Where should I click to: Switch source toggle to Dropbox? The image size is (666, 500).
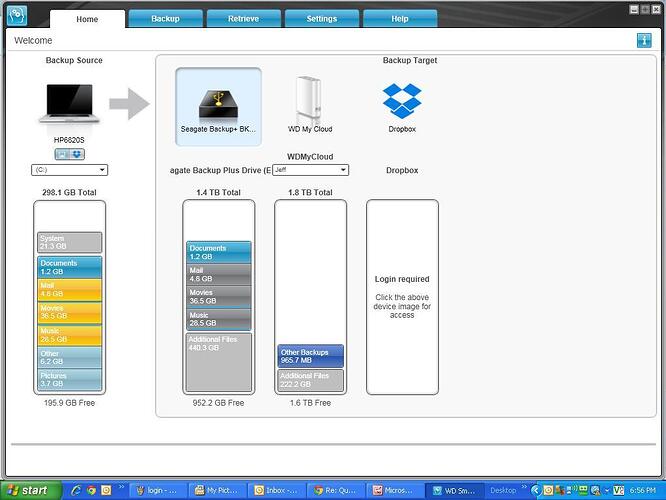tap(77, 154)
